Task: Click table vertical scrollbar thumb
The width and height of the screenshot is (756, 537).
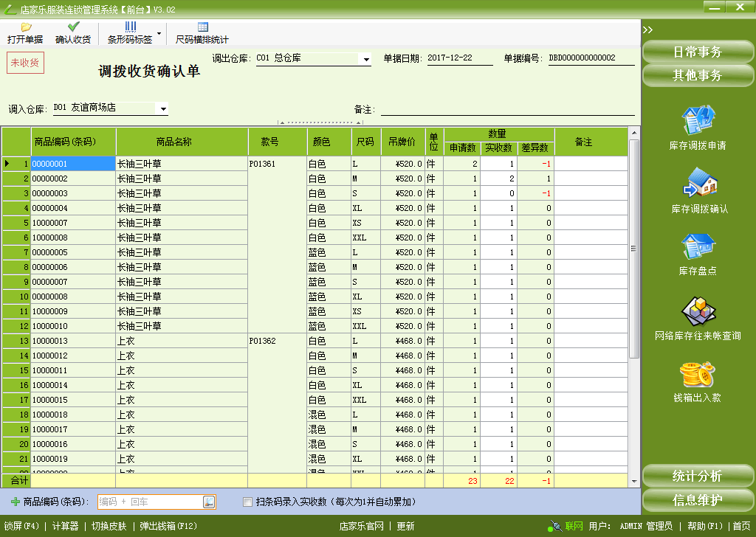Action: [x=634, y=248]
